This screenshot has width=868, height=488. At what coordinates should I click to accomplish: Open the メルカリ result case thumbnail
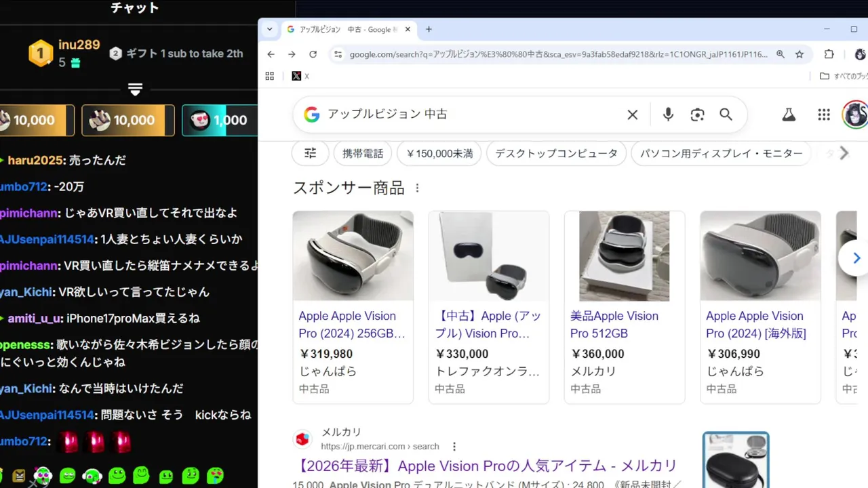(736, 460)
